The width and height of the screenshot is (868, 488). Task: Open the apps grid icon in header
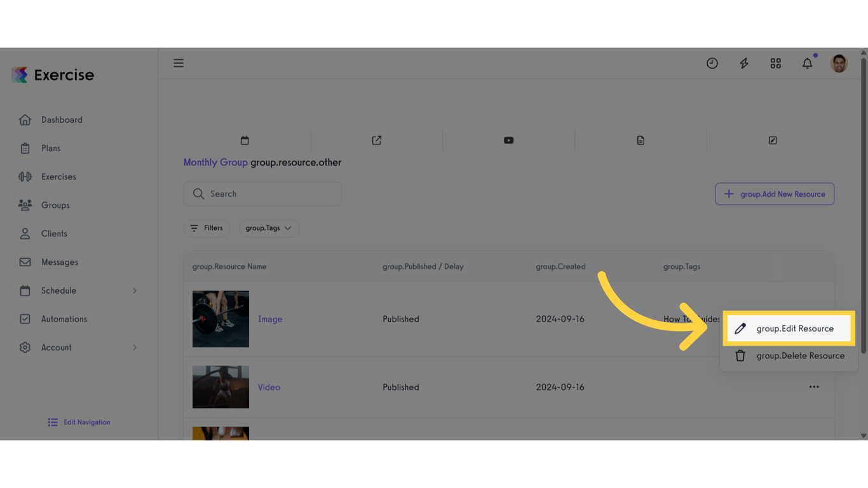tap(775, 63)
